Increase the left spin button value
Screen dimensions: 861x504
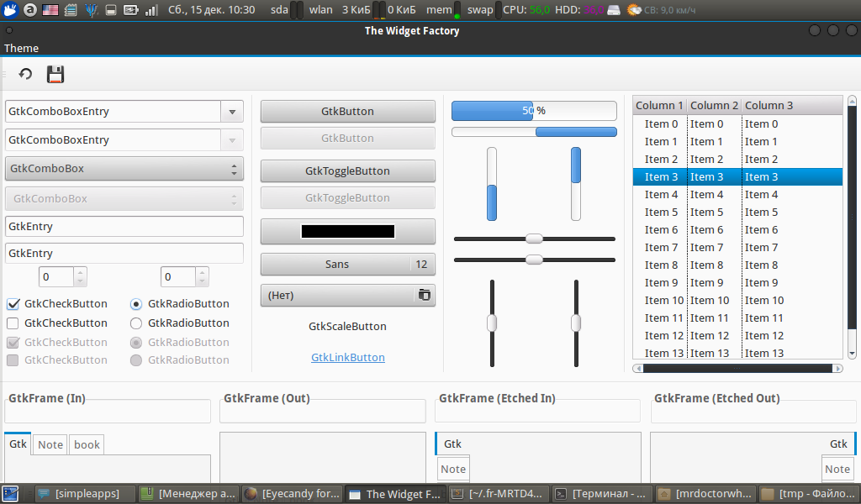(x=80, y=272)
